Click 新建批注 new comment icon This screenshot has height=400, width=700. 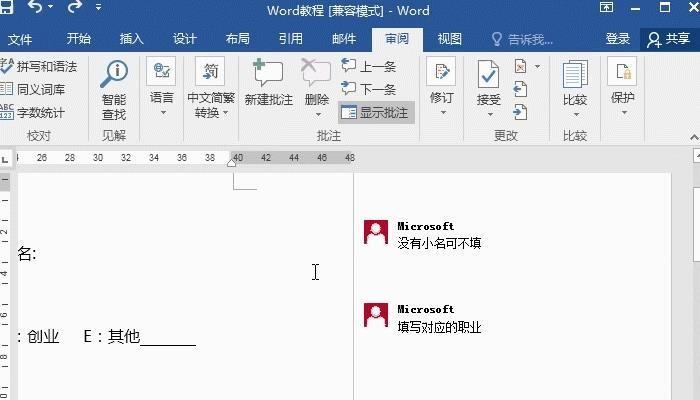[268, 73]
